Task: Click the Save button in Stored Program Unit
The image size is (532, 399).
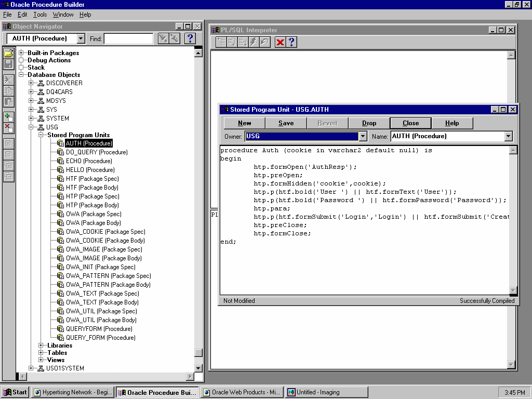Action: click(286, 123)
